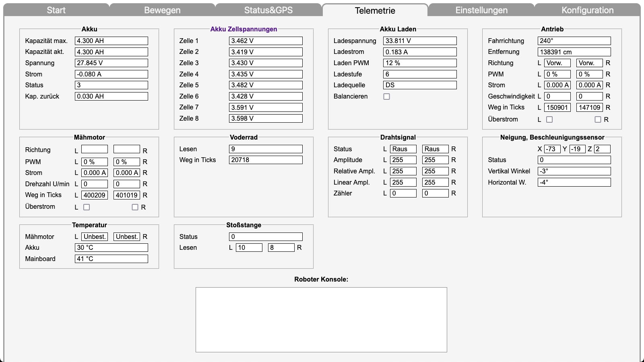Viewport: 644px width, 362px height.
Task: Open the Bewegen tab
Action: pyautogui.click(x=162, y=10)
